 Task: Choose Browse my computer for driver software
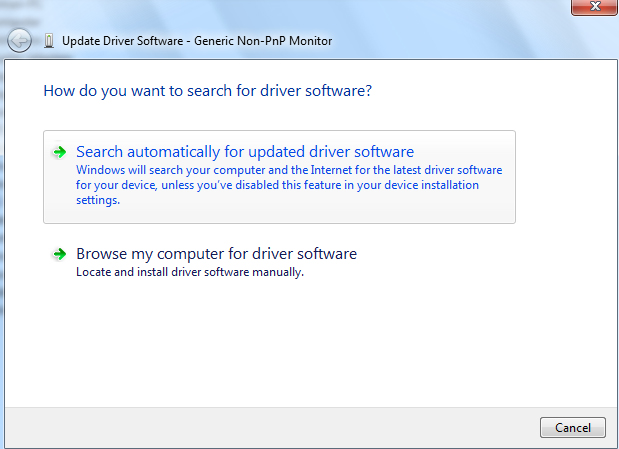point(216,254)
